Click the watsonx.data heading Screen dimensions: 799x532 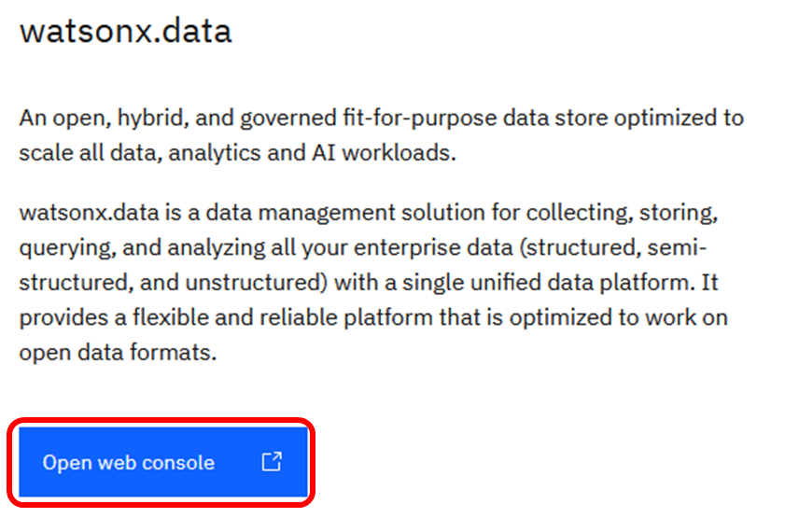(x=125, y=31)
